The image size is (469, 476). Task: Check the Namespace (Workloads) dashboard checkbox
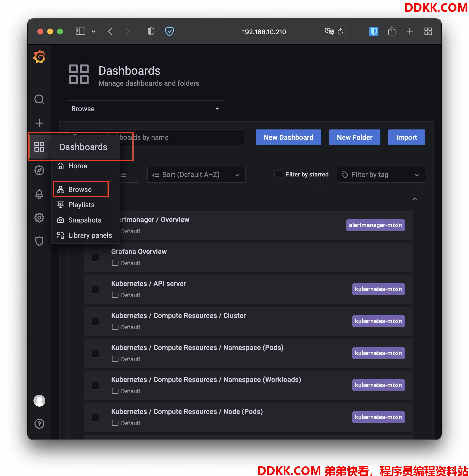[95, 386]
